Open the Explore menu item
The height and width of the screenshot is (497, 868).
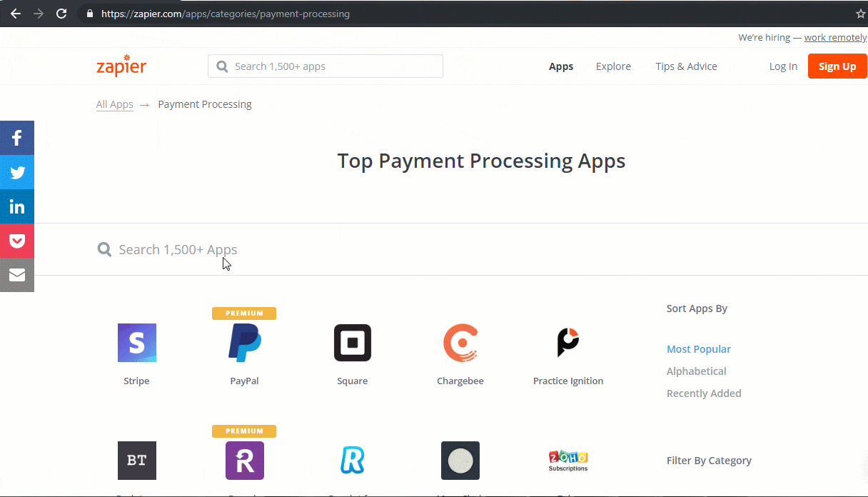[x=614, y=66]
